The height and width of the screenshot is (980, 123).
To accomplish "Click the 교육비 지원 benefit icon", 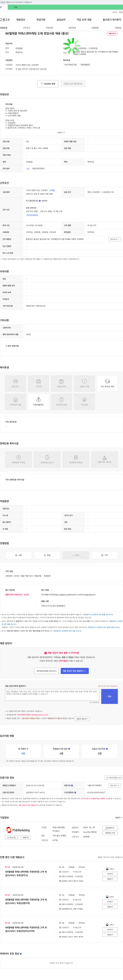I will (x=85, y=383).
